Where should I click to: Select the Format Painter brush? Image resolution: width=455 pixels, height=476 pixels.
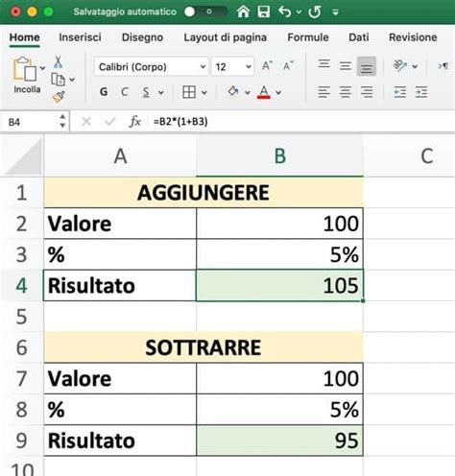[x=59, y=96]
